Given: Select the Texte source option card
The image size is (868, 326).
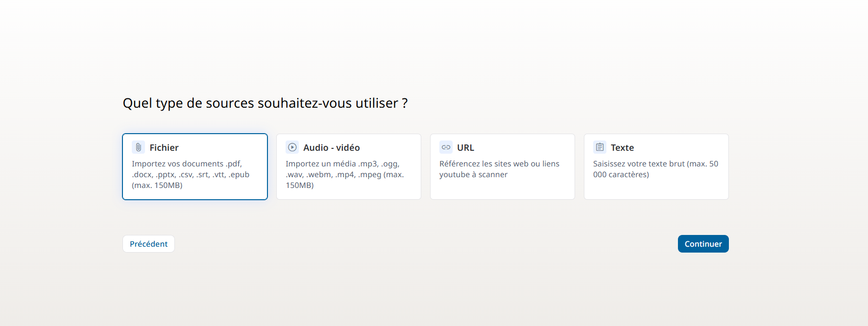Looking at the screenshot, I should pyautogui.click(x=656, y=188).
